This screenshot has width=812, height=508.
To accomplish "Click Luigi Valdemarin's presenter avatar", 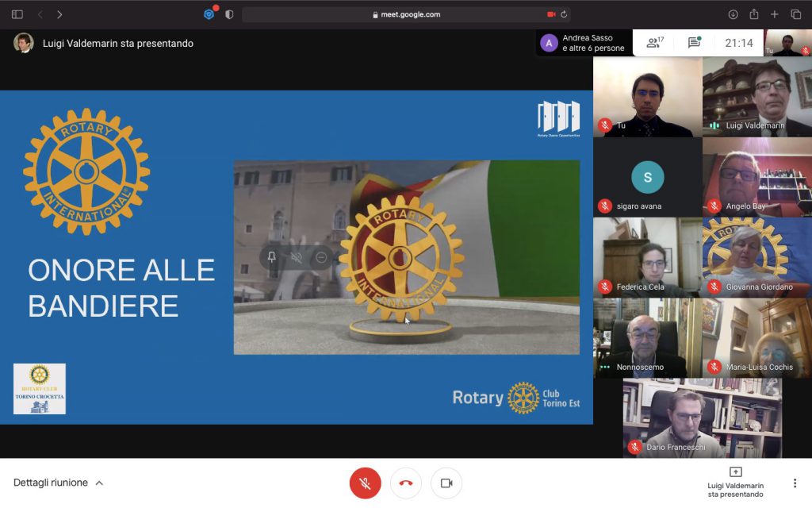I will 23,43.
